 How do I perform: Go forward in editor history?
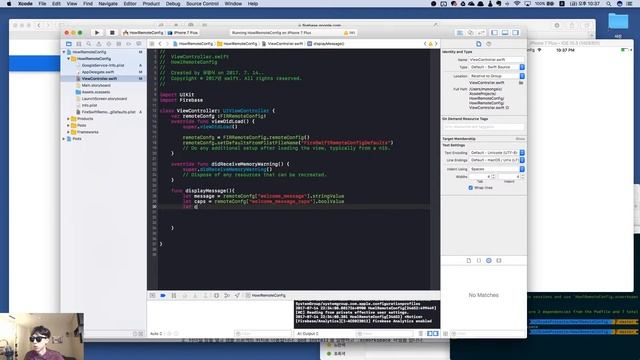click(167, 44)
